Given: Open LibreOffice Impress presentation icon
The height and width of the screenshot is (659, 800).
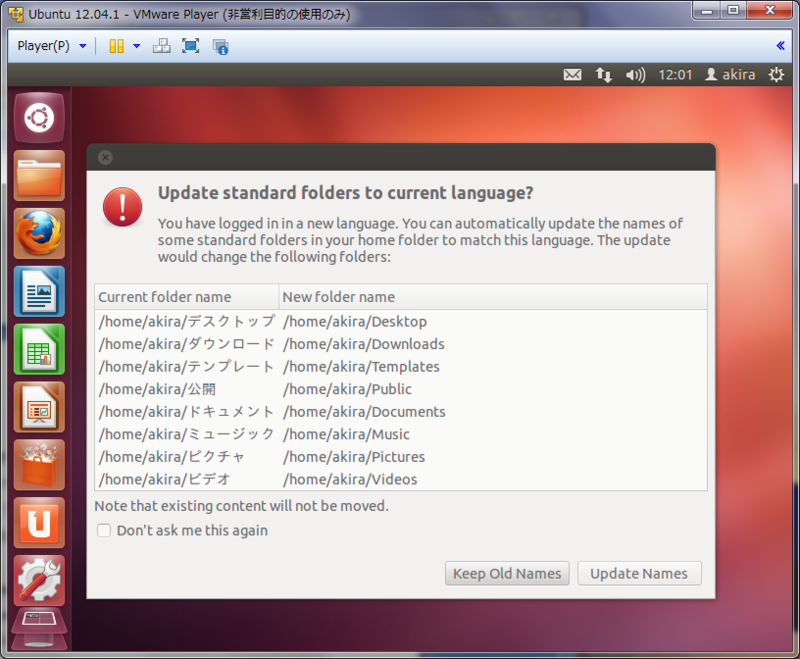Looking at the screenshot, I should (39, 407).
